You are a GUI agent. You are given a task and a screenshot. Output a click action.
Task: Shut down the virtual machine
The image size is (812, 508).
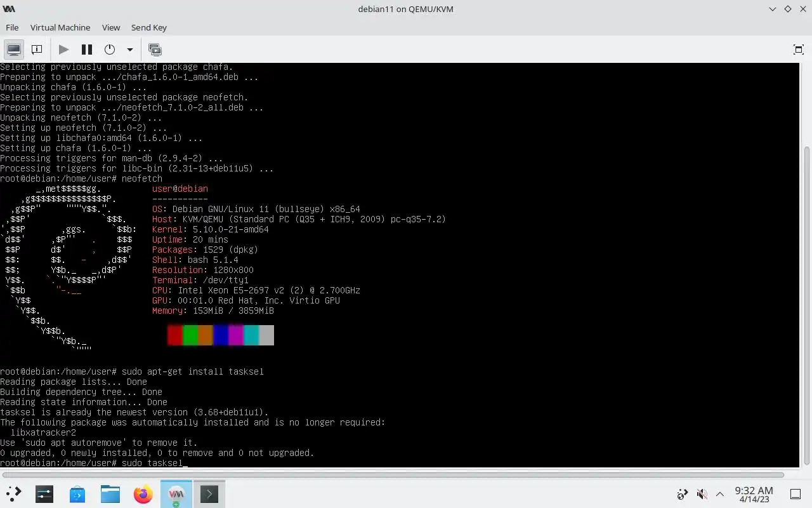click(x=110, y=50)
